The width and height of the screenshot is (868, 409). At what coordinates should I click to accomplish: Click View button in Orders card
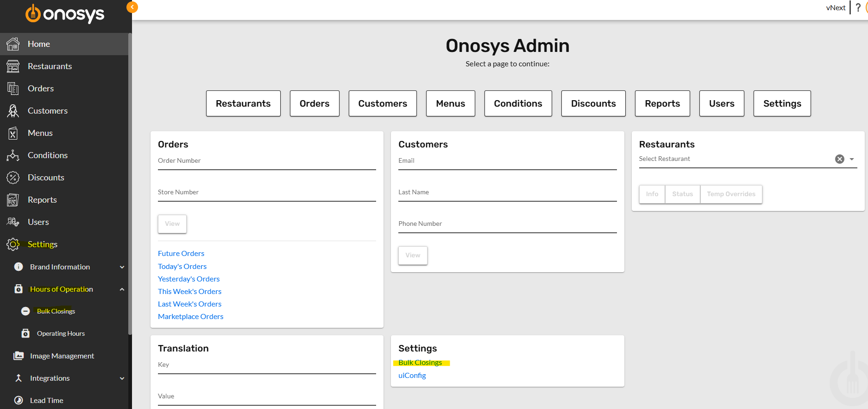[172, 224]
